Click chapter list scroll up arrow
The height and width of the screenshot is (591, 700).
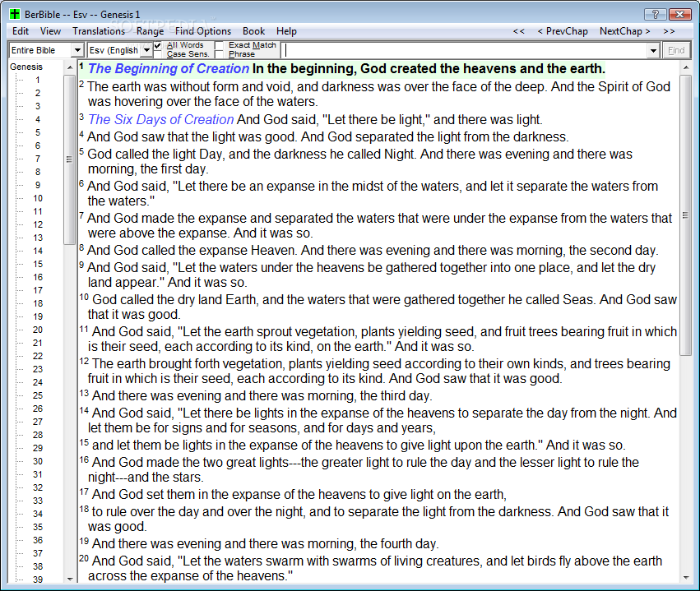click(x=70, y=67)
